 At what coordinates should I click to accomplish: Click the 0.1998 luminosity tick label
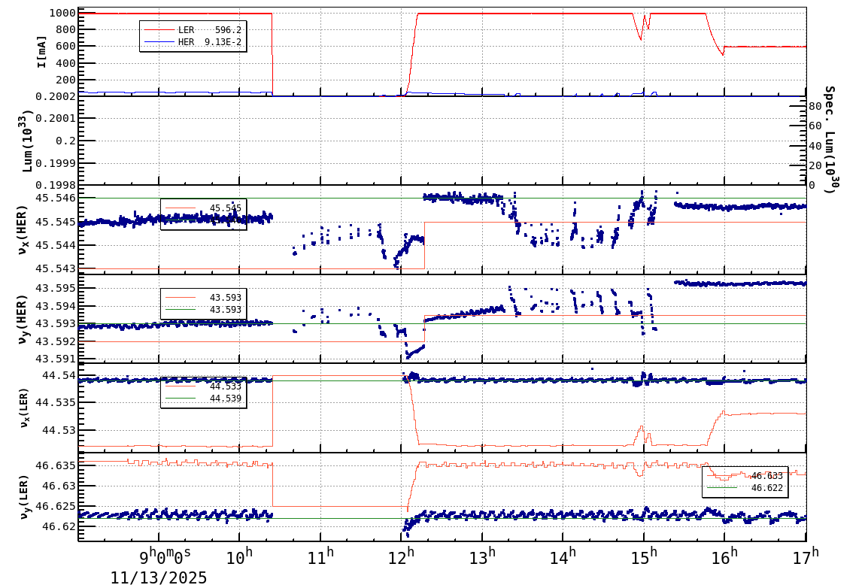click(56, 185)
